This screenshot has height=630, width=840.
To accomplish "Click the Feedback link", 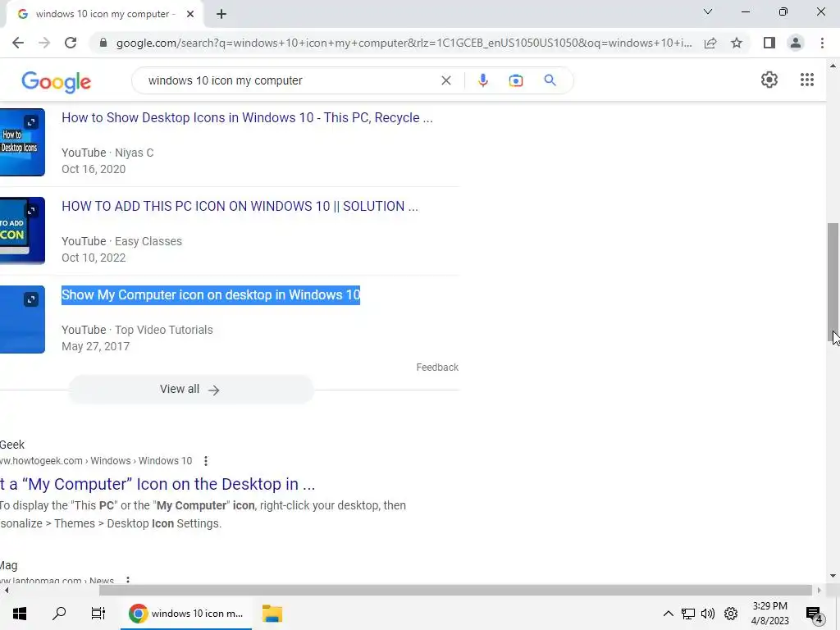I will 437,367.
